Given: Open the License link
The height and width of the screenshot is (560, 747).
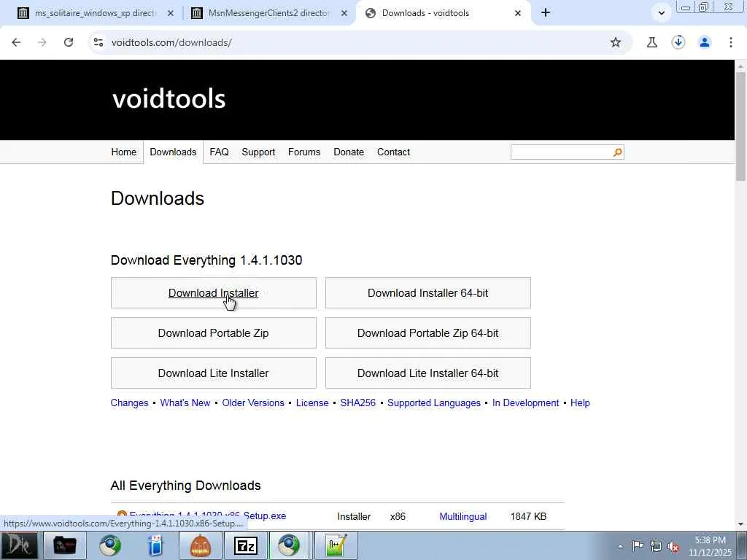Looking at the screenshot, I should click(x=312, y=402).
